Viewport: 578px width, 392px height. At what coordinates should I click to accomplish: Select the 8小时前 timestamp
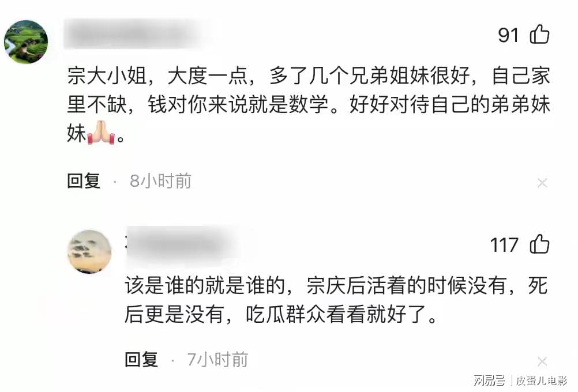[160, 181]
